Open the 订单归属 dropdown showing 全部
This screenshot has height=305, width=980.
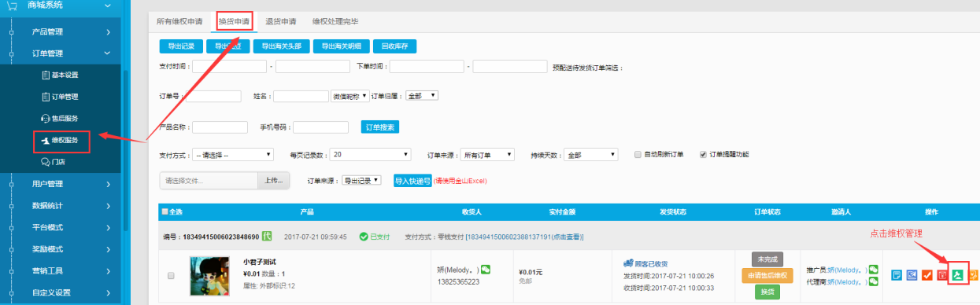[x=422, y=96]
